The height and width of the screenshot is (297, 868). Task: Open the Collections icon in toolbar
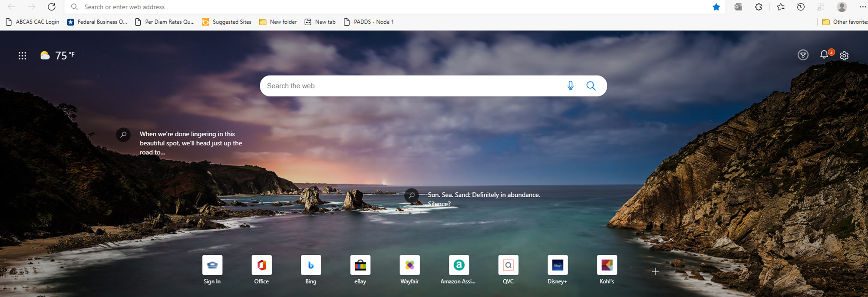tap(821, 7)
